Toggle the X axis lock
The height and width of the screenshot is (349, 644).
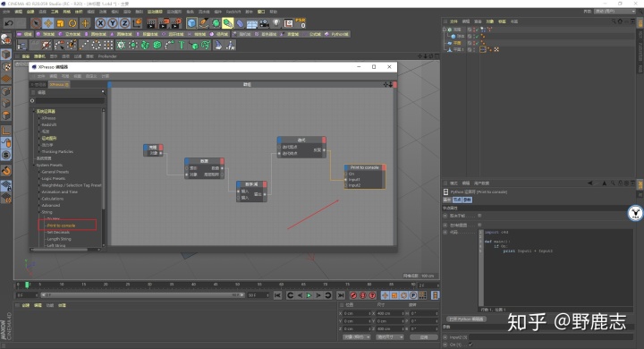pyautogui.click(x=100, y=23)
